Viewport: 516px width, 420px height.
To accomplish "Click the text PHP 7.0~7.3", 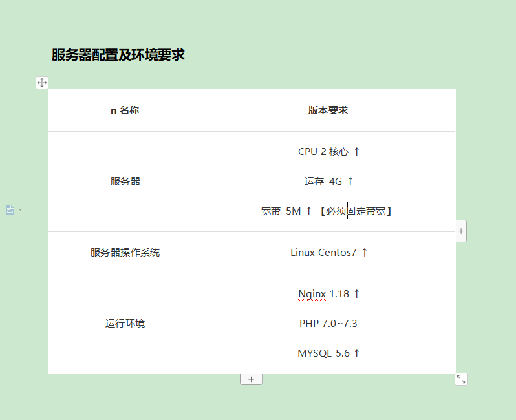I will [x=328, y=323].
